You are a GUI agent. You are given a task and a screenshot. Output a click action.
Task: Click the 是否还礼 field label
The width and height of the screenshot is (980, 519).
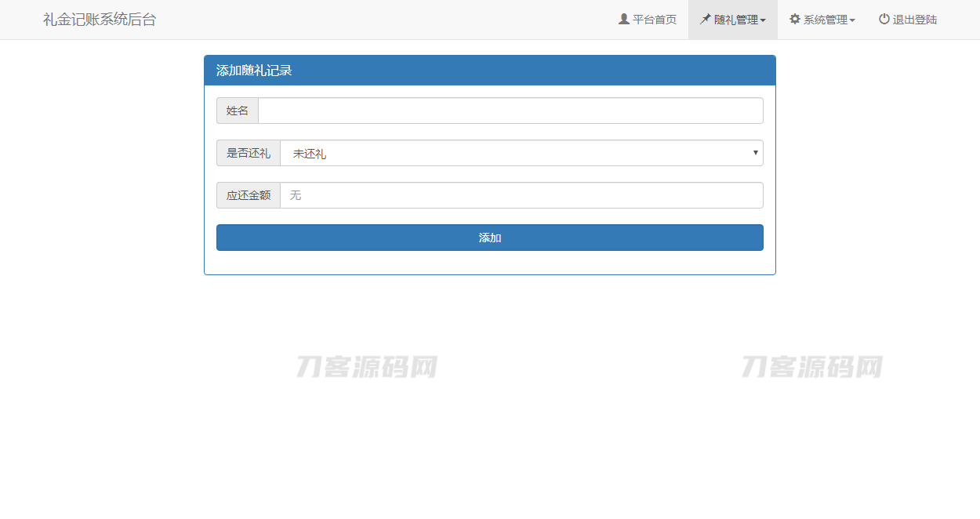[x=249, y=153]
